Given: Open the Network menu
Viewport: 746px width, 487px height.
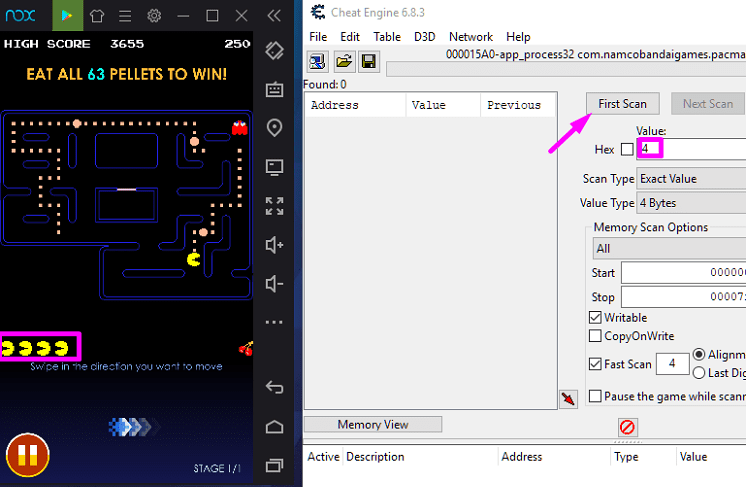Looking at the screenshot, I should [471, 37].
